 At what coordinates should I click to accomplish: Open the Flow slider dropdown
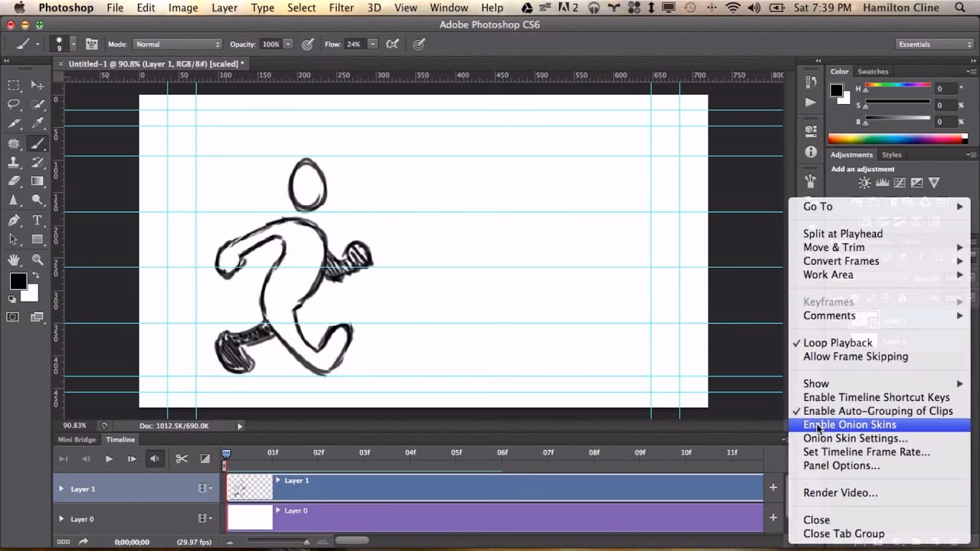coord(373,44)
